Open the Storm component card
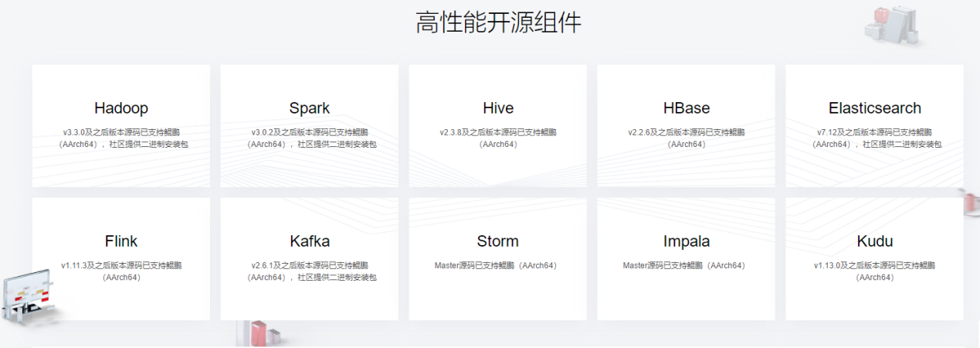 tap(498, 258)
